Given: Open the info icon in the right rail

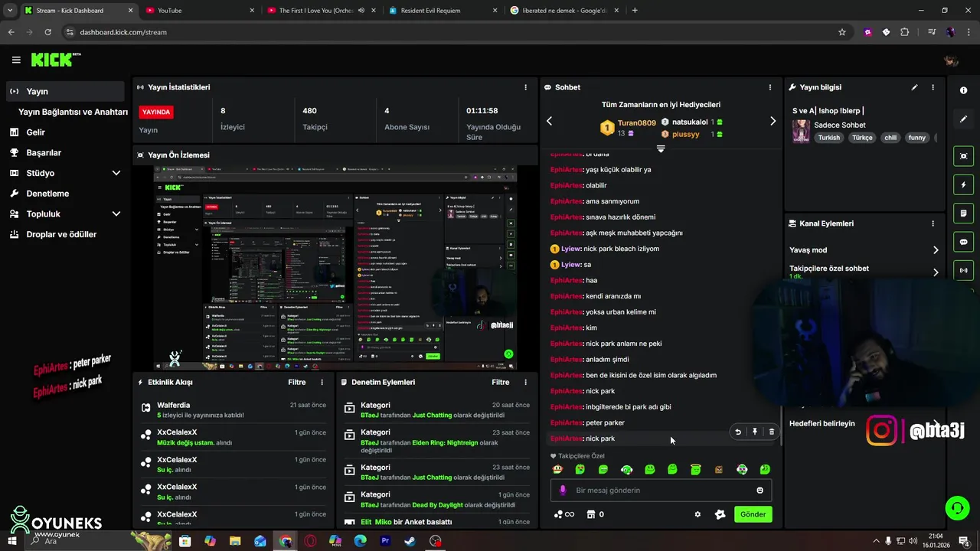Looking at the screenshot, I should click(963, 90).
